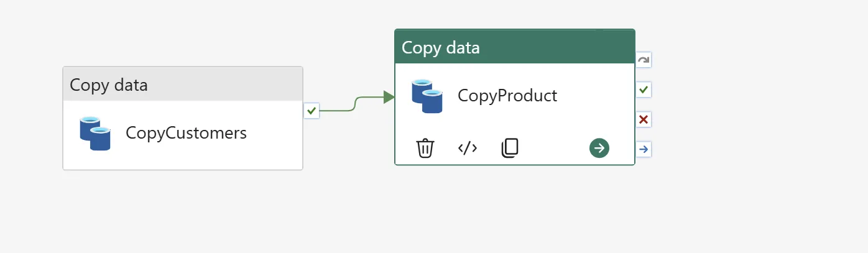
Task: Select the success output connector on CopyProduct
Action: click(644, 90)
